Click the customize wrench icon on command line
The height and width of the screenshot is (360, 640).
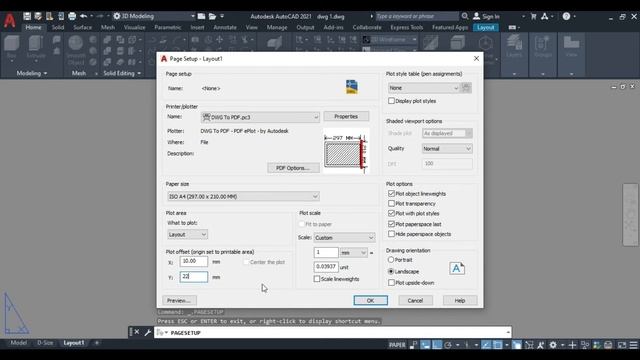tap(148, 333)
